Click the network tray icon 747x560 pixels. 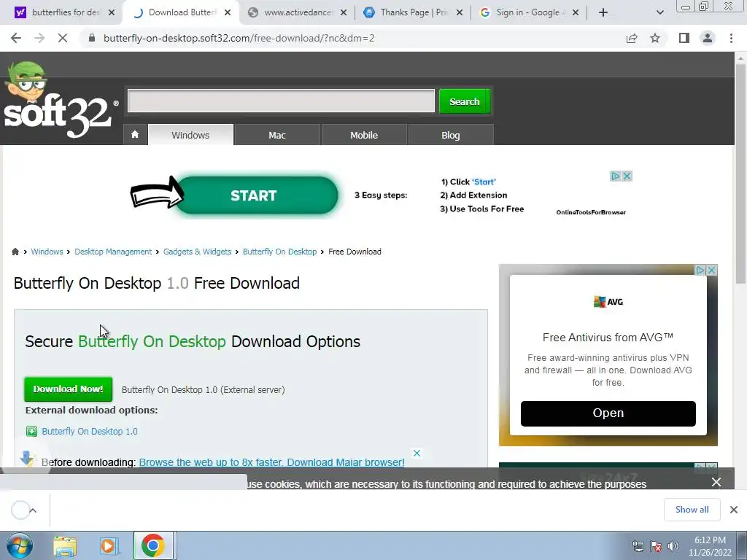(x=638, y=546)
